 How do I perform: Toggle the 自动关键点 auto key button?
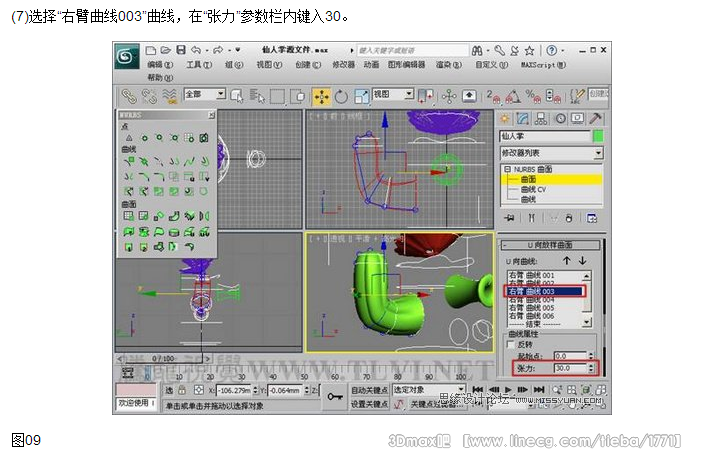click(369, 390)
